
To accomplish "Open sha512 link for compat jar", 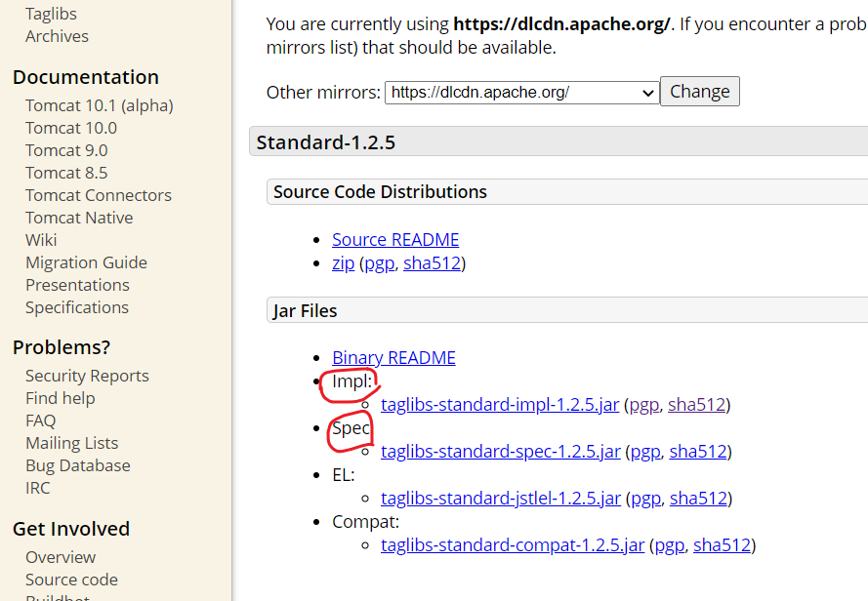I will coord(722,545).
